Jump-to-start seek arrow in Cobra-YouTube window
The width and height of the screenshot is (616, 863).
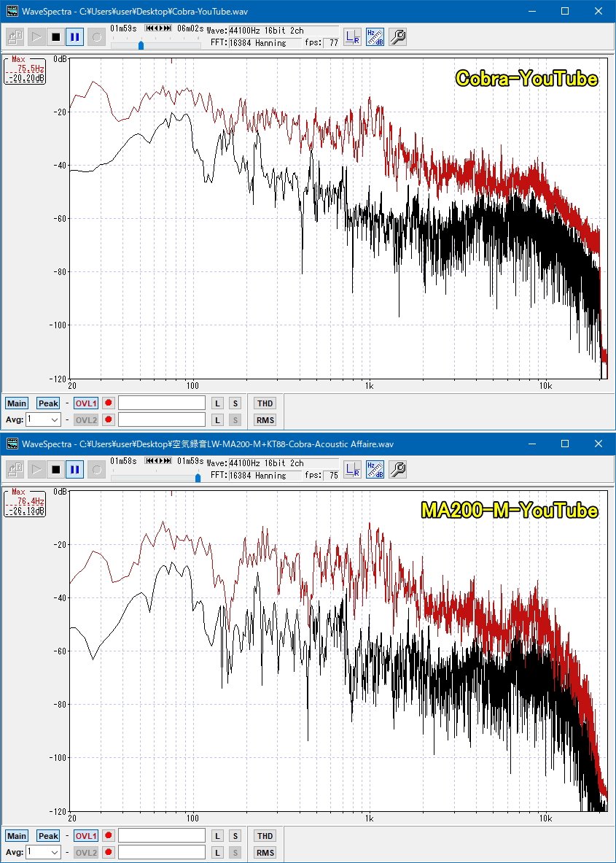click(x=149, y=28)
